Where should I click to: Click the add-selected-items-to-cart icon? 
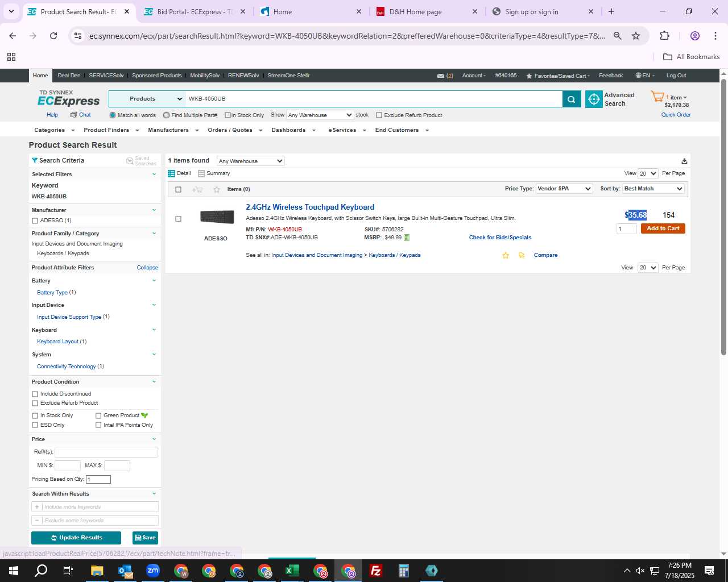[x=197, y=189]
